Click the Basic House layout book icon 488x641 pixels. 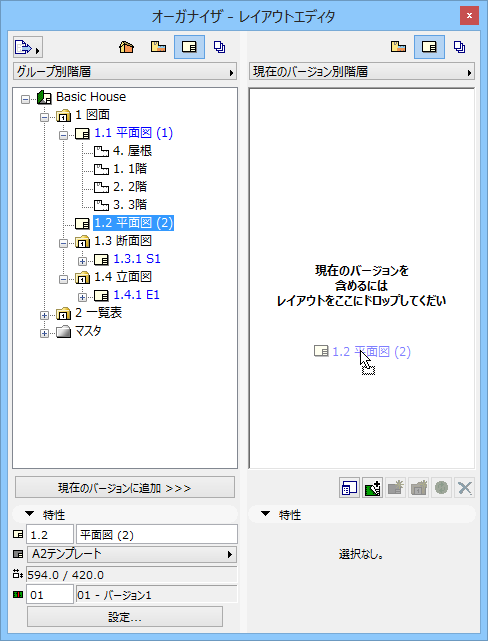pos(44,98)
